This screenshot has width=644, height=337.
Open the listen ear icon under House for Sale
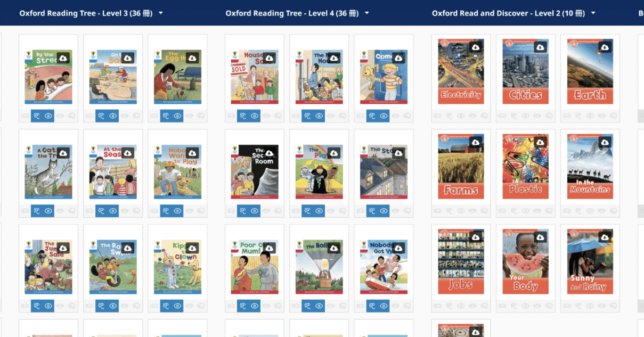coord(243,116)
